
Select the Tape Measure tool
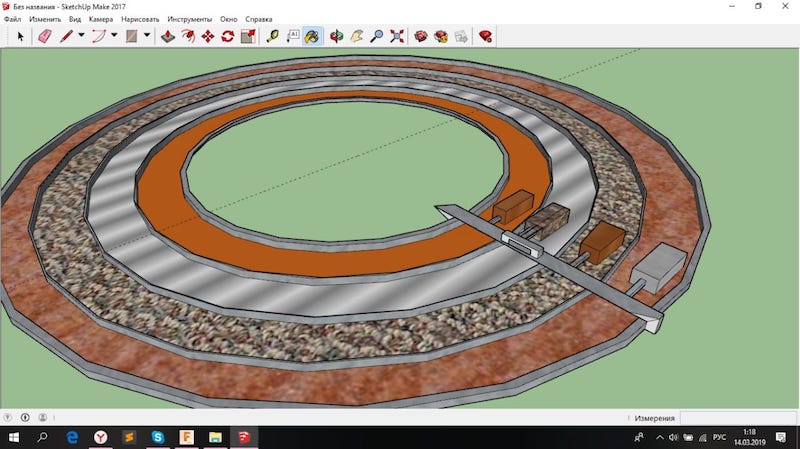point(272,36)
